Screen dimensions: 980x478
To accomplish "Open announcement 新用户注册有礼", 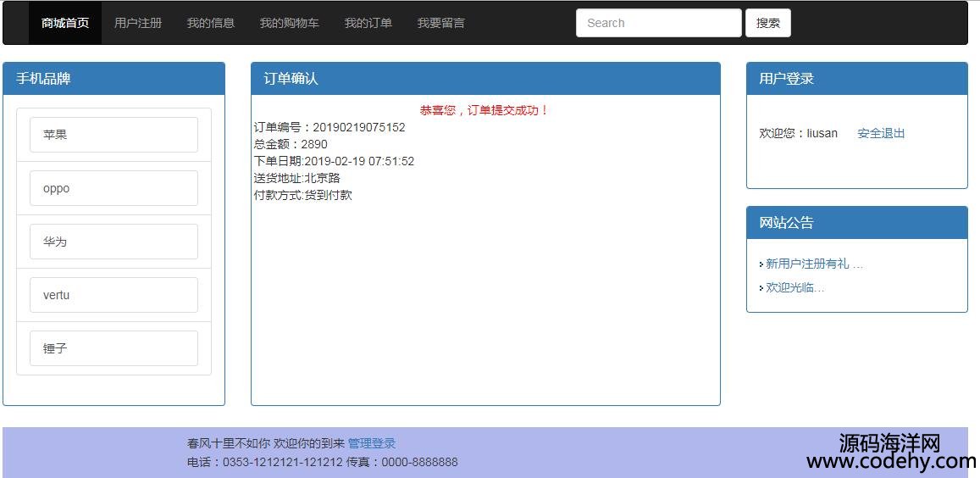I will (814, 264).
